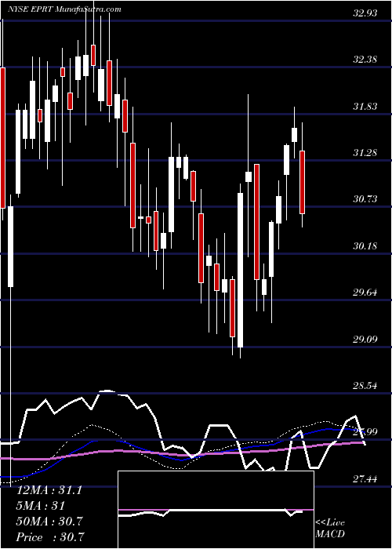Click the Price : 30.7 readout
The image size is (392, 549).
(x=50, y=537)
